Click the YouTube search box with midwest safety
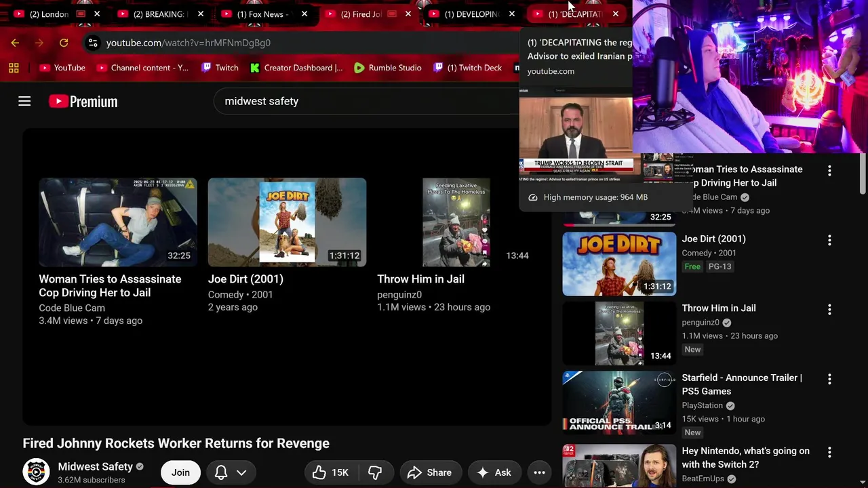The image size is (868, 488). tap(366, 101)
